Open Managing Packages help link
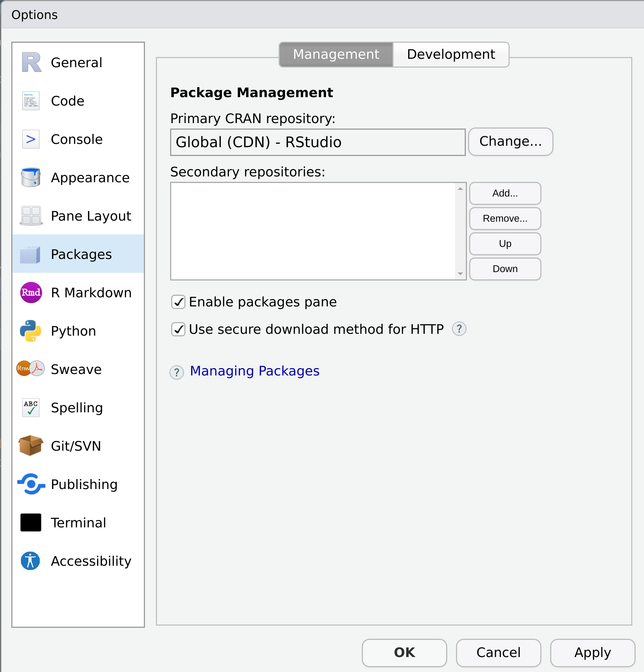The image size is (644, 672). coord(255,371)
